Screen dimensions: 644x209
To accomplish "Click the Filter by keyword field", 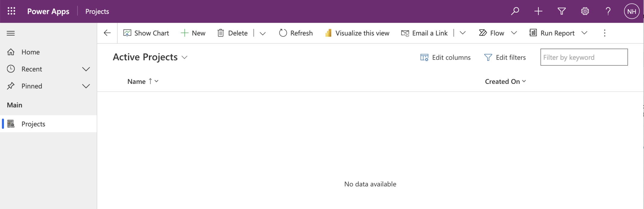I will tap(584, 57).
